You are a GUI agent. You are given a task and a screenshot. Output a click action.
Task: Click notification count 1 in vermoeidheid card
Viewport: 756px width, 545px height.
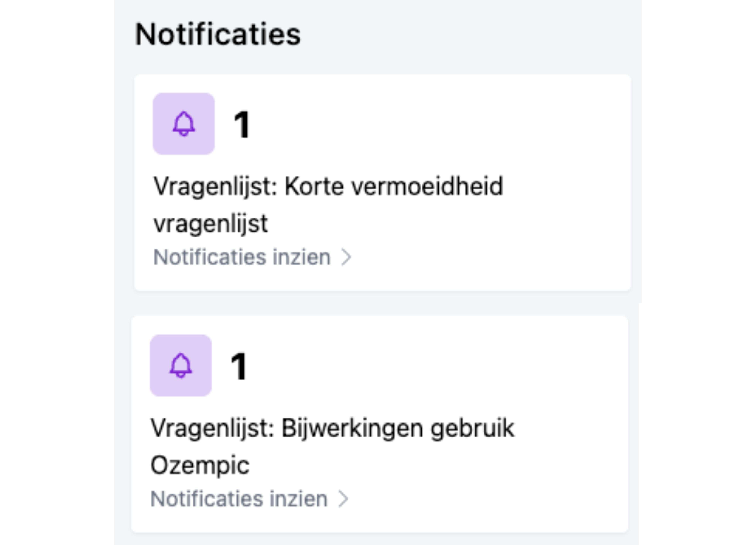click(x=242, y=125)
